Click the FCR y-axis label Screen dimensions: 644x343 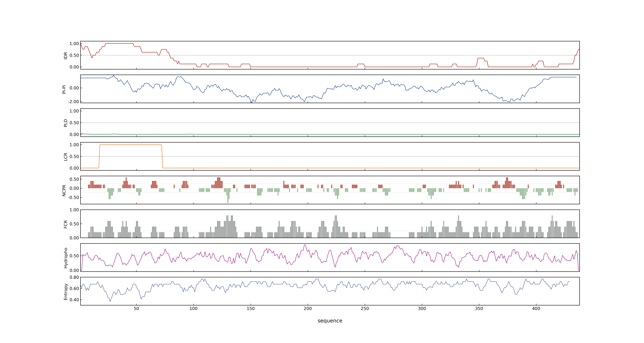pos(66,224)
